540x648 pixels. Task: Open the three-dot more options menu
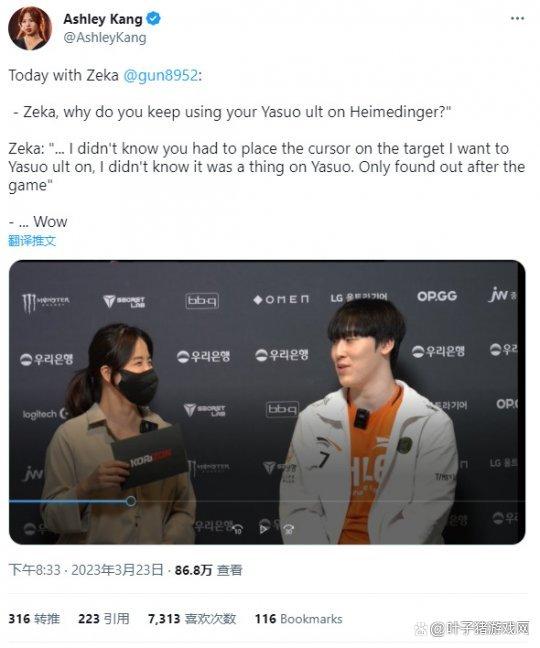517,19
